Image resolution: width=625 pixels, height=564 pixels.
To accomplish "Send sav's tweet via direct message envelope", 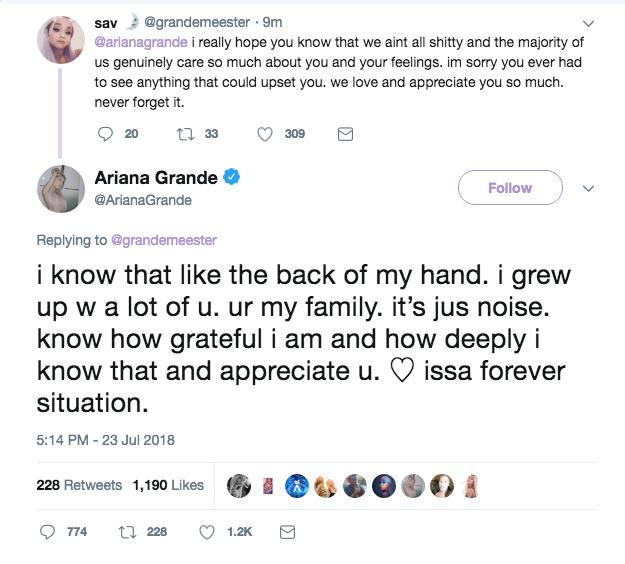I will (345, 133).
